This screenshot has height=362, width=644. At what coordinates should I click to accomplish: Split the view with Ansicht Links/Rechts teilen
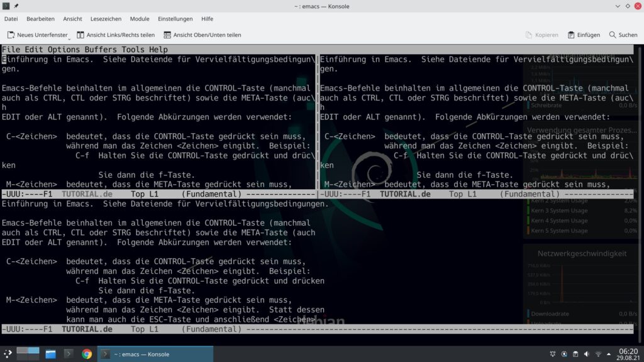pyautogui.click(x=116, y=35)
